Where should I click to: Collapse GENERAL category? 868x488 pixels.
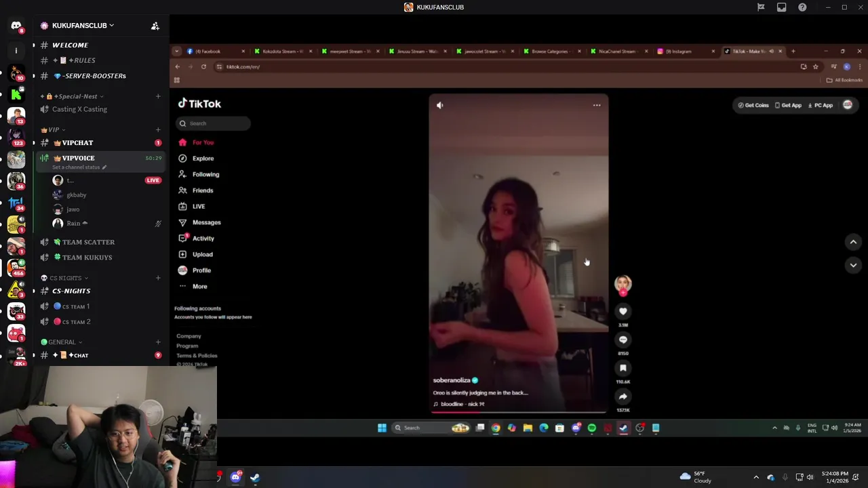pyautogui.click(x=62, y=342)
